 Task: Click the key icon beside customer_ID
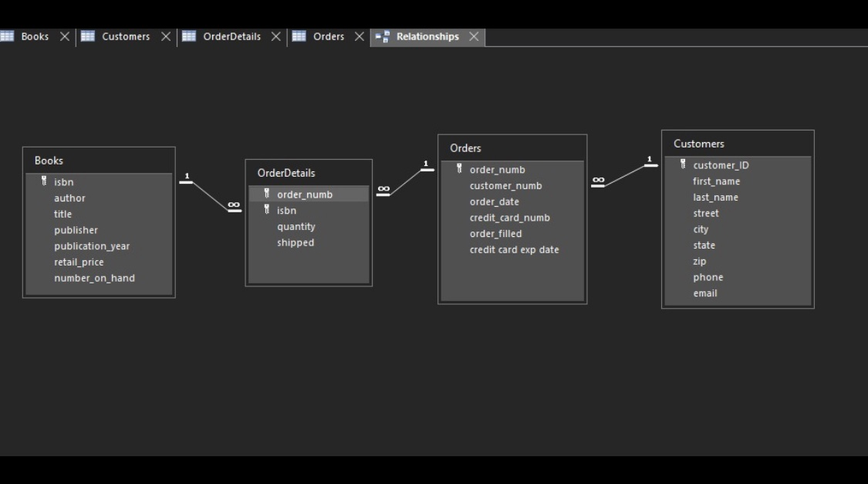(683, 164)
